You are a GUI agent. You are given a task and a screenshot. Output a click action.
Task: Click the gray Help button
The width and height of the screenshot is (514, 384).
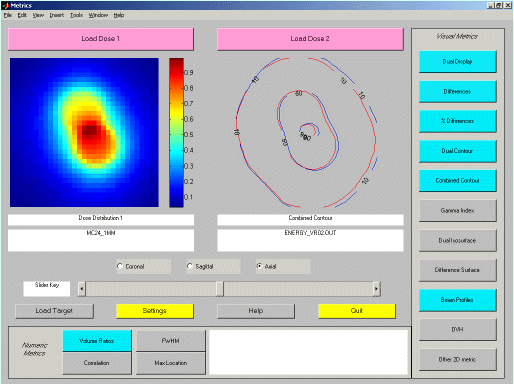[256, 311]
